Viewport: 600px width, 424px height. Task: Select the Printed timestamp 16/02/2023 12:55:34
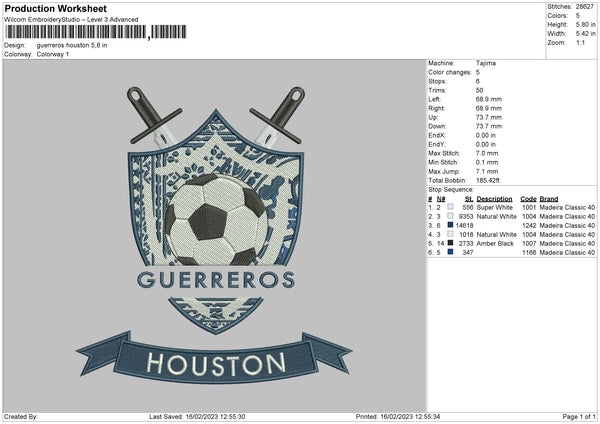coord(410,417)
